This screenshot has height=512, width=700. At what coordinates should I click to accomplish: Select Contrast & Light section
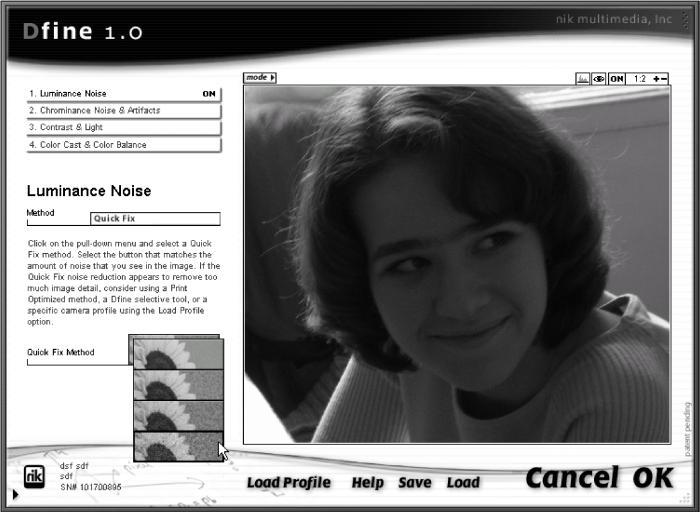click(124, 128)
